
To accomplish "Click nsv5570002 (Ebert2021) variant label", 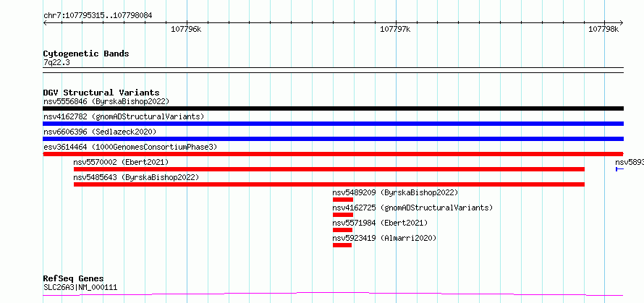I will [x=121, y=162].
